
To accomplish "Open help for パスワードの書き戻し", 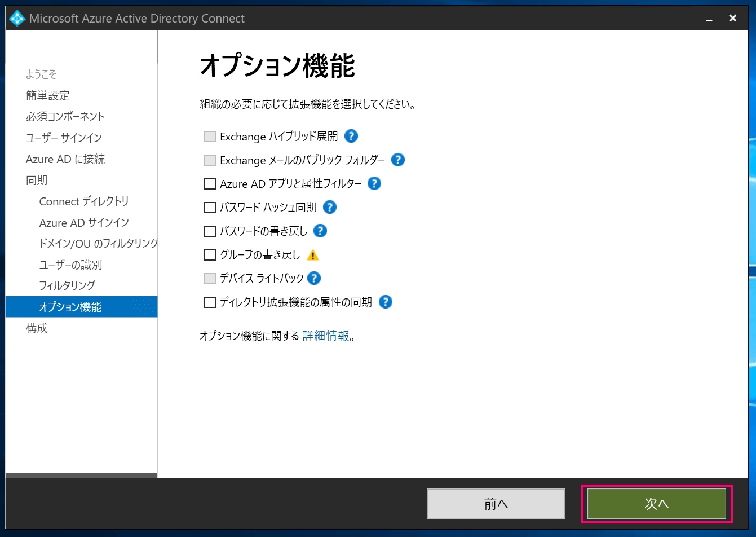I will pyautogui.click(x=320, y=231).
